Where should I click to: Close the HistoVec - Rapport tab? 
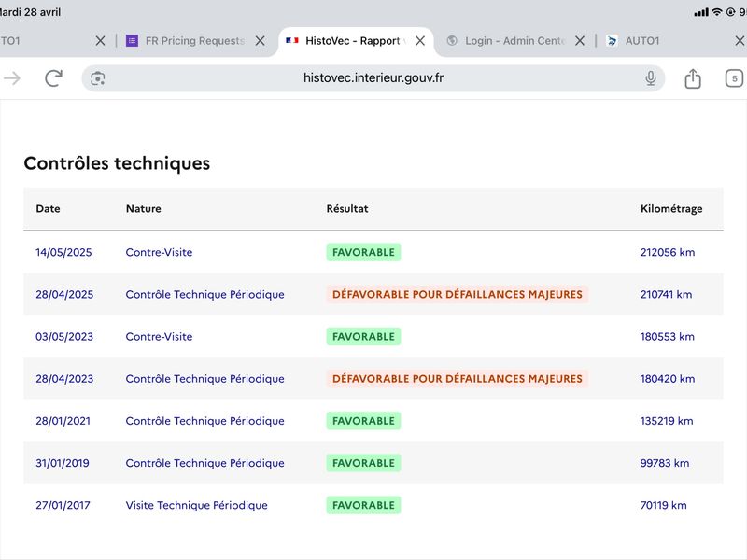coord(419,41)
